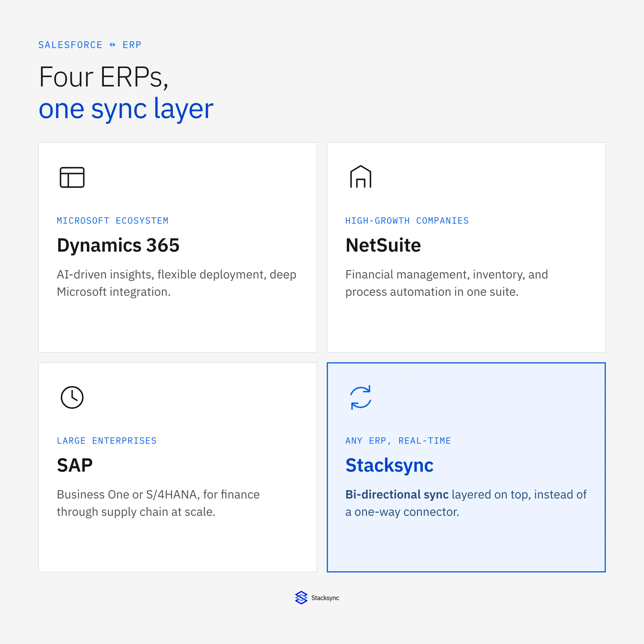Click the 'Business One or S/4HANA' description

(x=158, y=503)
